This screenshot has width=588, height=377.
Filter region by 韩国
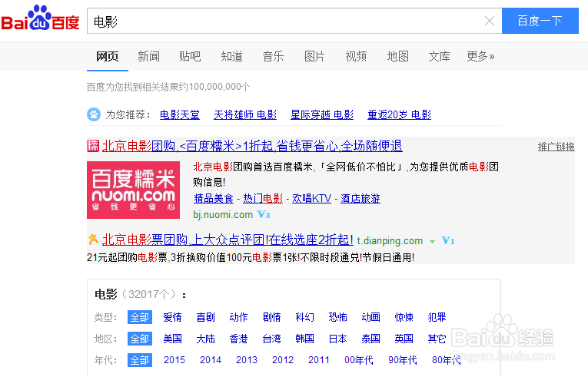(305, 339)
